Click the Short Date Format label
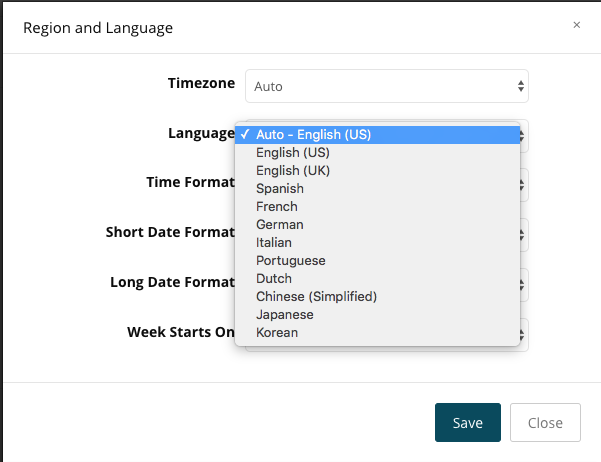The image size is (601, 462). [170, 232]
